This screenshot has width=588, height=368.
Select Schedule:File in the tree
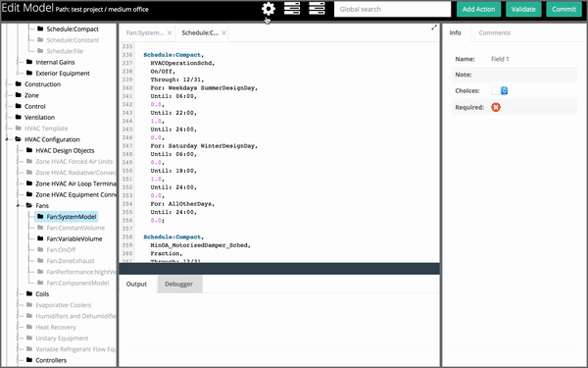[65, 51]
